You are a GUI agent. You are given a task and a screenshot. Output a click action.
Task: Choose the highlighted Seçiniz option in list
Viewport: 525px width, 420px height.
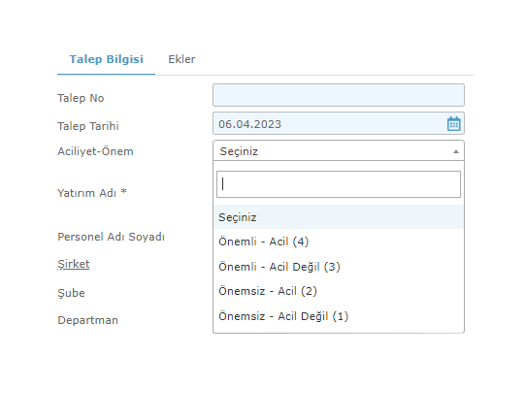click(x=339, y=217)
